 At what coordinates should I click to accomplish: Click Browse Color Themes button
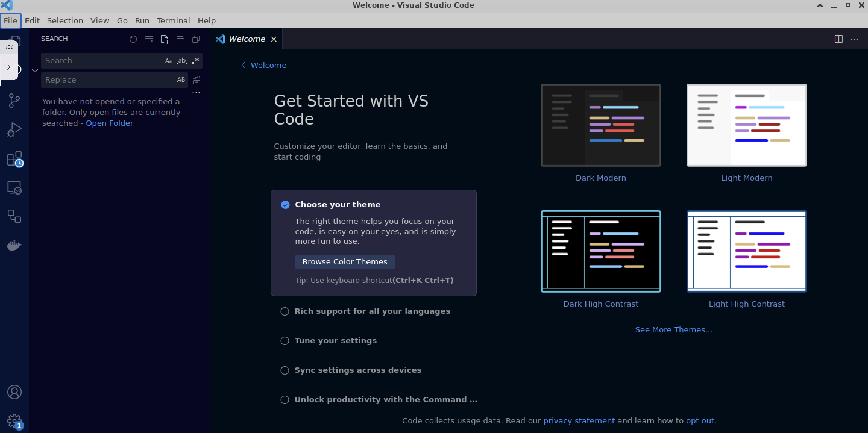click(345, 262)
